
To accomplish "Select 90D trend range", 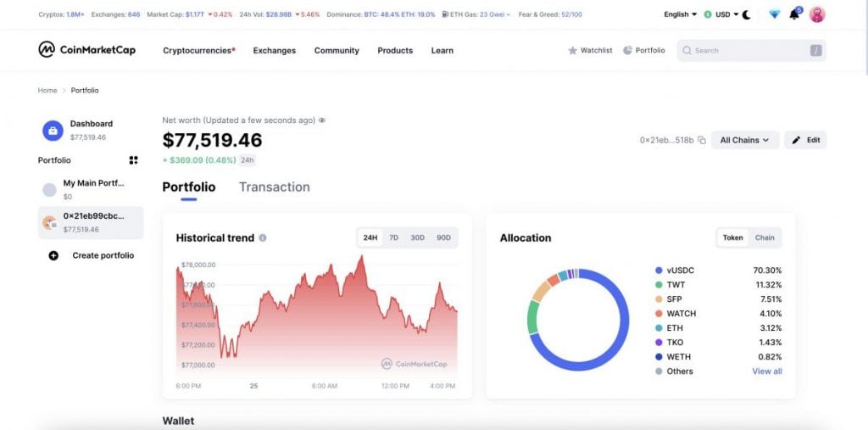I will pos(443,237).
